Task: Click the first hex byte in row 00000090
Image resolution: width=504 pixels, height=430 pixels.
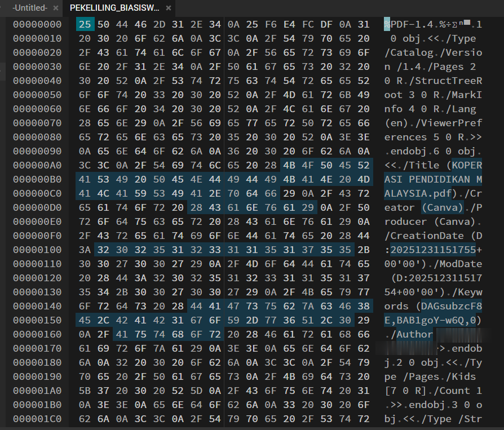Action: pyautogui.click(x=85, y=151)
